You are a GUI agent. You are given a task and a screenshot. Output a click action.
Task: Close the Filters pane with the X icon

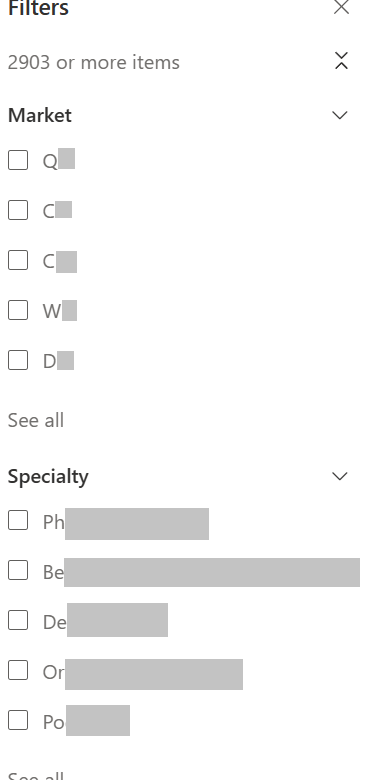coord(341,7)
